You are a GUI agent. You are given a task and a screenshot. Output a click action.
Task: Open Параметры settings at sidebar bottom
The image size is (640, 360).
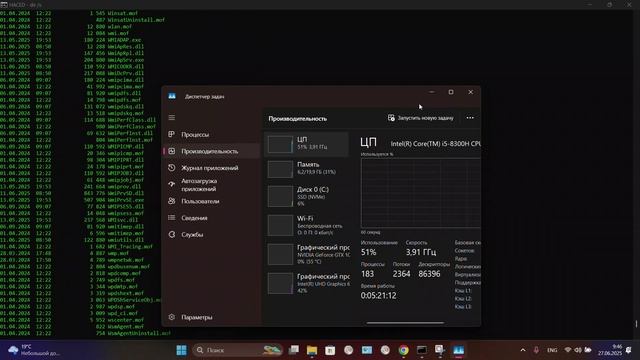pyautogui.click(x=211, y=317)
